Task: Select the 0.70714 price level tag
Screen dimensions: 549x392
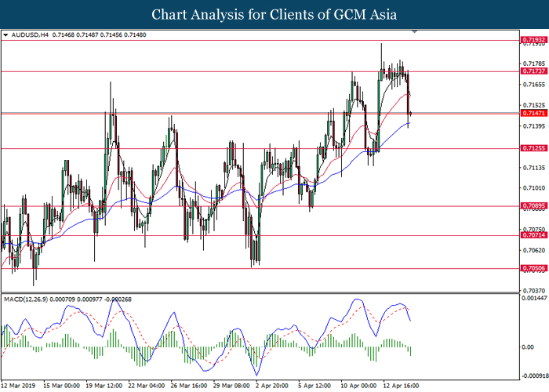Action: tap(533, 235)
